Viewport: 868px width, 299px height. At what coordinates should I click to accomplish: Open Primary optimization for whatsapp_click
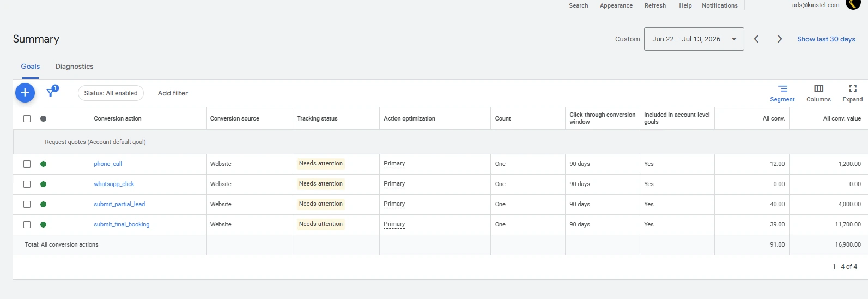pyautogui.click(x=394, y=184)
